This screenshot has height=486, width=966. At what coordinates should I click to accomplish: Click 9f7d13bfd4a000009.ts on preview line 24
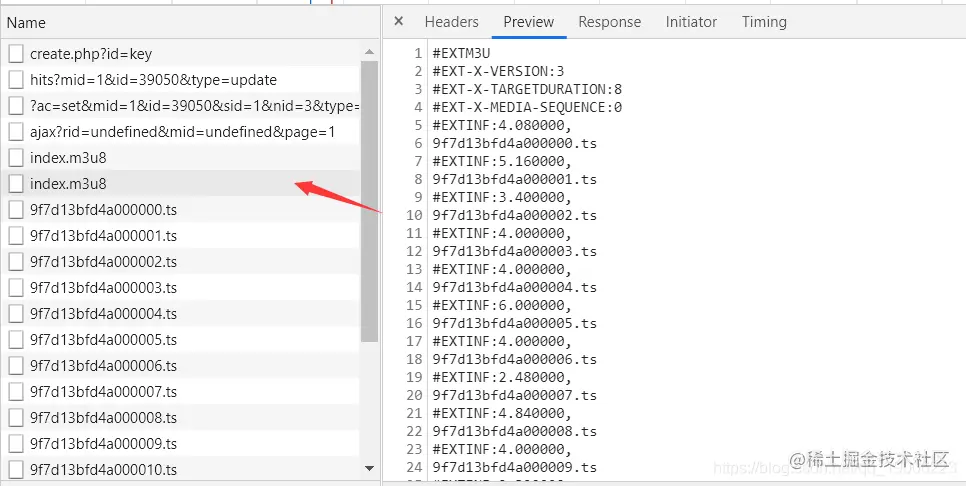tap(514, 467)
